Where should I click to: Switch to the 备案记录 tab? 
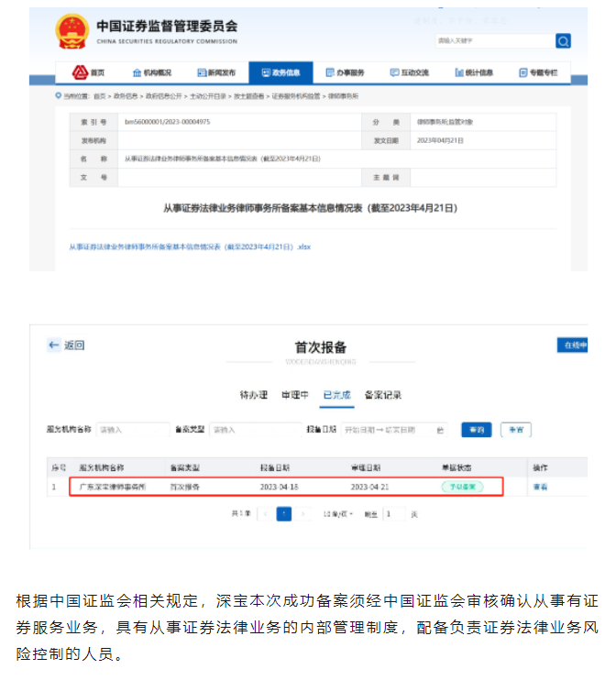[x=383, y=395]
